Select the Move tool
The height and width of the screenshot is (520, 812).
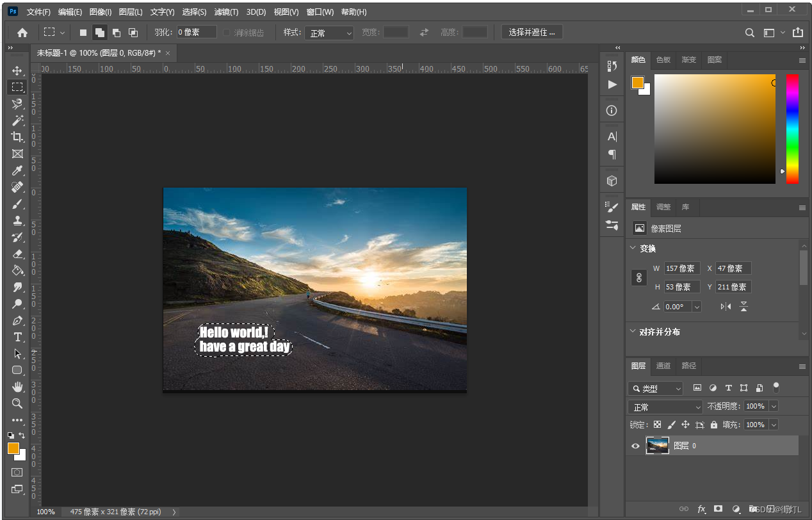17,70
